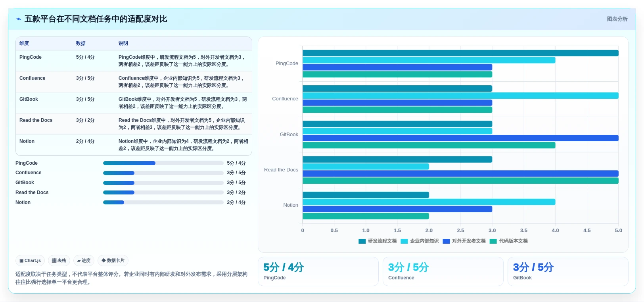The width and height of the screenshot is (644, 302).
Task: Click the PingCode description text in table
Action: point(182,61)
